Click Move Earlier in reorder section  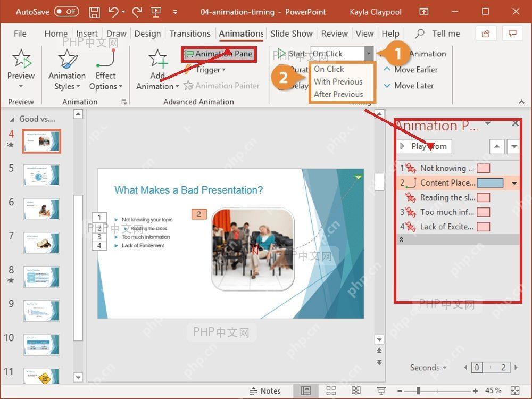tap(410, 70)
